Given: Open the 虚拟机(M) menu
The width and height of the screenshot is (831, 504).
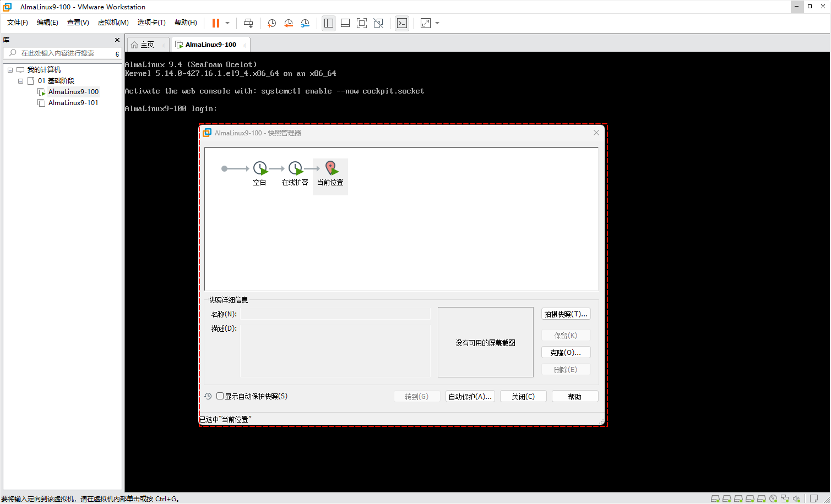Looking at the screenshot, I should (113, 23).
